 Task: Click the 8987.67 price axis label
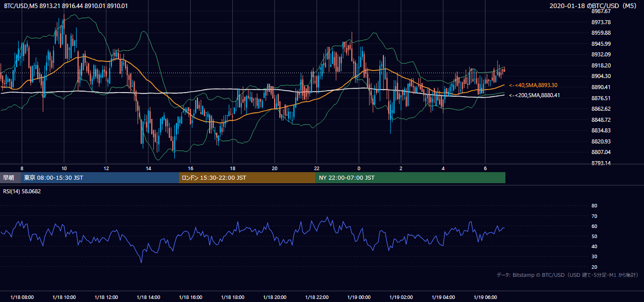point(601,12)
